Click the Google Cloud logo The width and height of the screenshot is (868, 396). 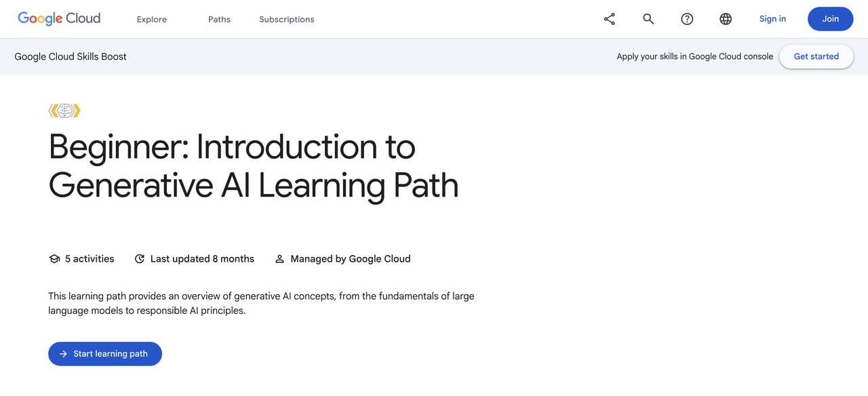point(59,19)
